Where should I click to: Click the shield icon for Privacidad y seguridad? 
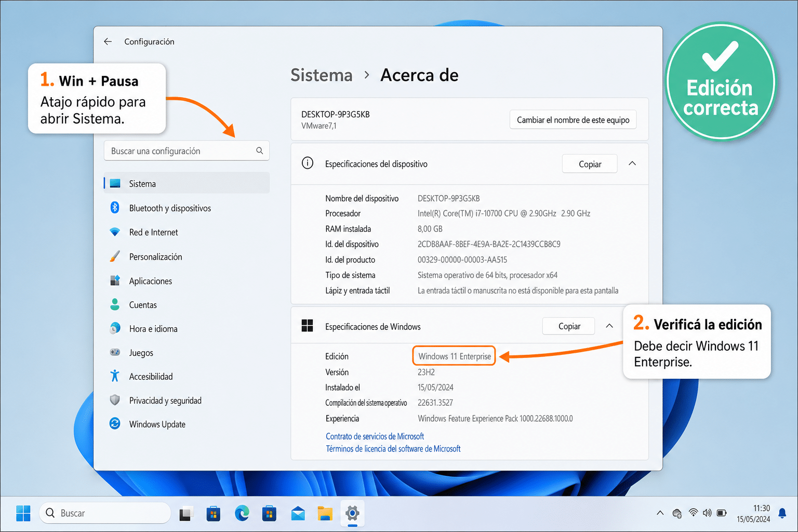pyautogui.click(x=115, y=400)
